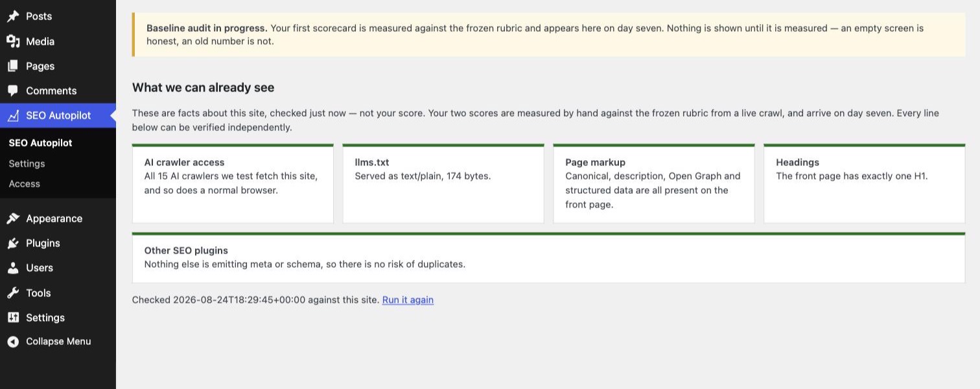Image resolution: width=980 pixels, height=389 pixels.
Task: Open the Appearance menu
Action: (58, 218)
